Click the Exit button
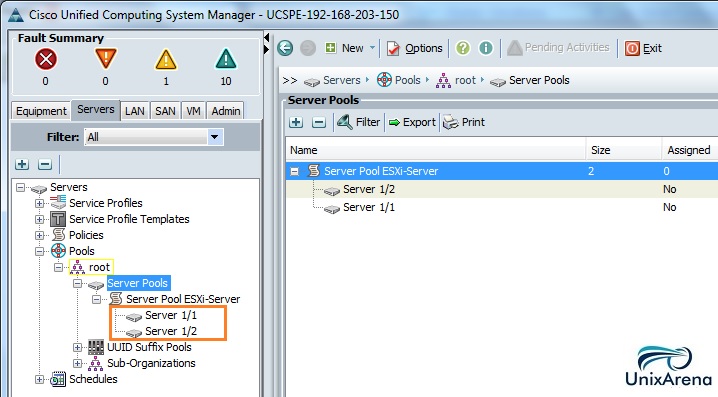Screen dimensions: 718x397 pyautogui.click(x=643, y=48)
